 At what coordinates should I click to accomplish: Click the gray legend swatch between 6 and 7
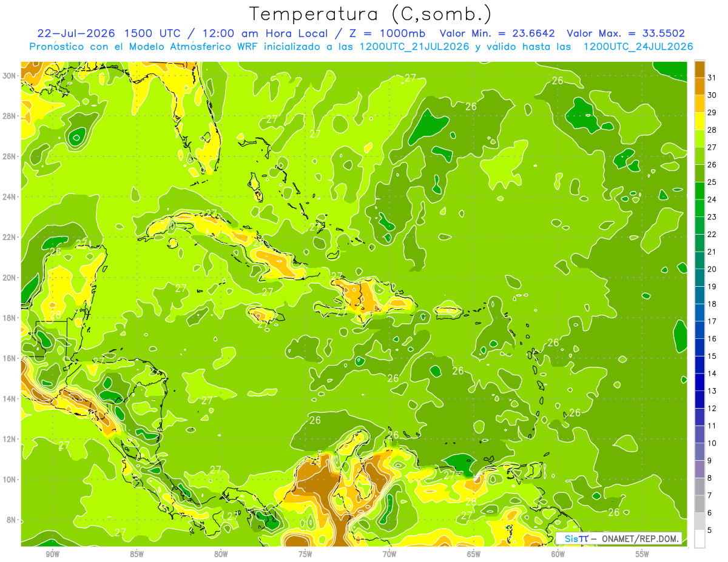pyautogui.click(x=699, y=504)
